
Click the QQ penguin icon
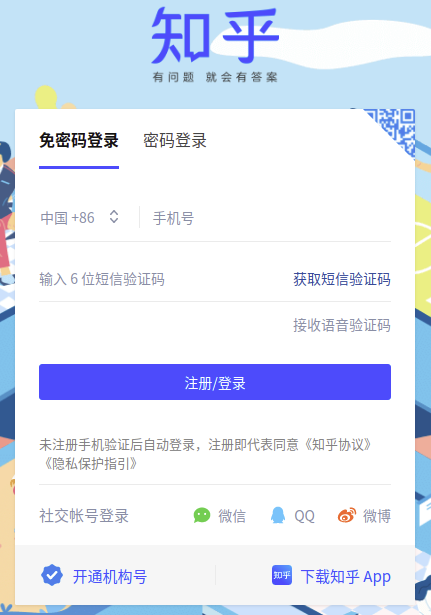278,515
